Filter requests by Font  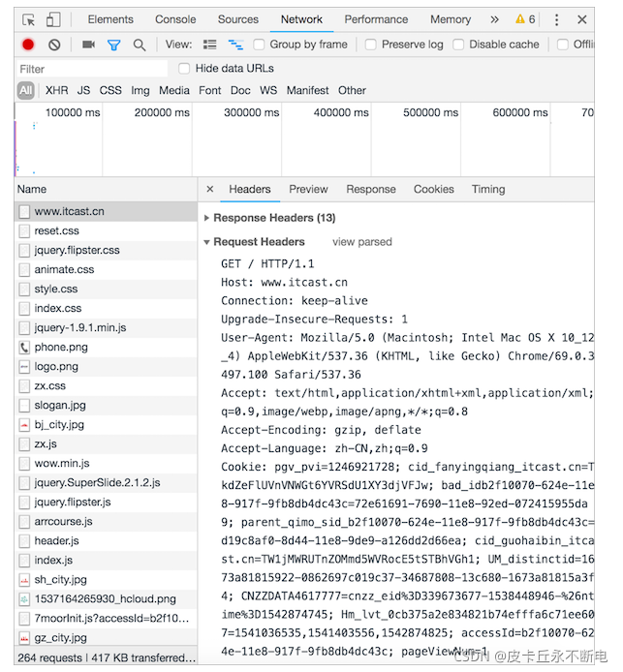tap(209, 90)
